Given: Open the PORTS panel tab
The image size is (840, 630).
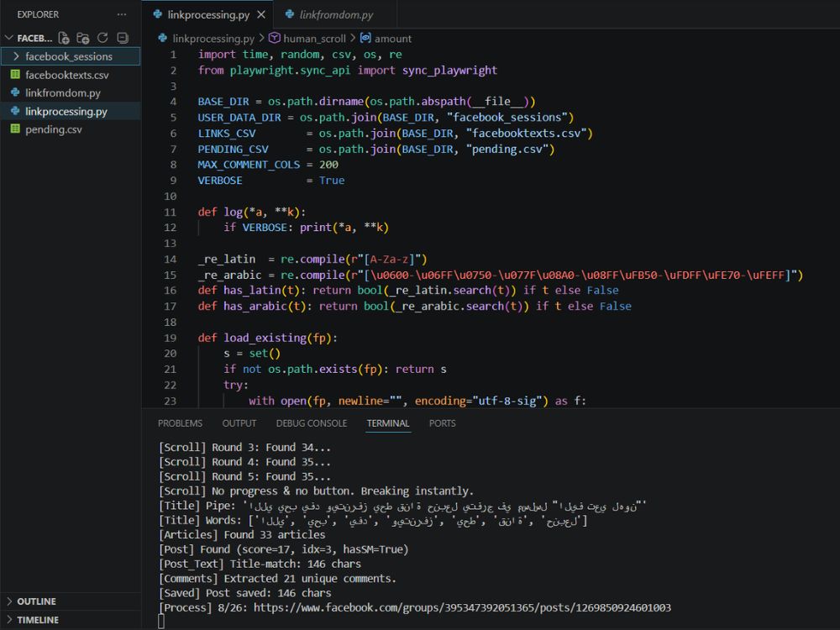Looking at the screenshot, I should coord(443,423).
